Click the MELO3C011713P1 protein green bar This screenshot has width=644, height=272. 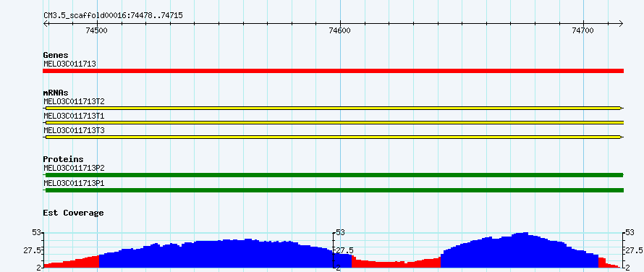pos(333,190)
